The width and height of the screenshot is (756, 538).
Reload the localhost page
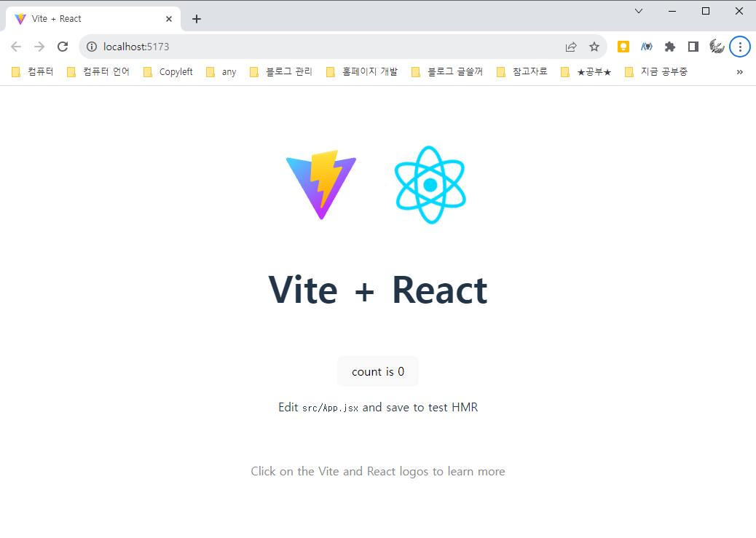click(63, 47)
